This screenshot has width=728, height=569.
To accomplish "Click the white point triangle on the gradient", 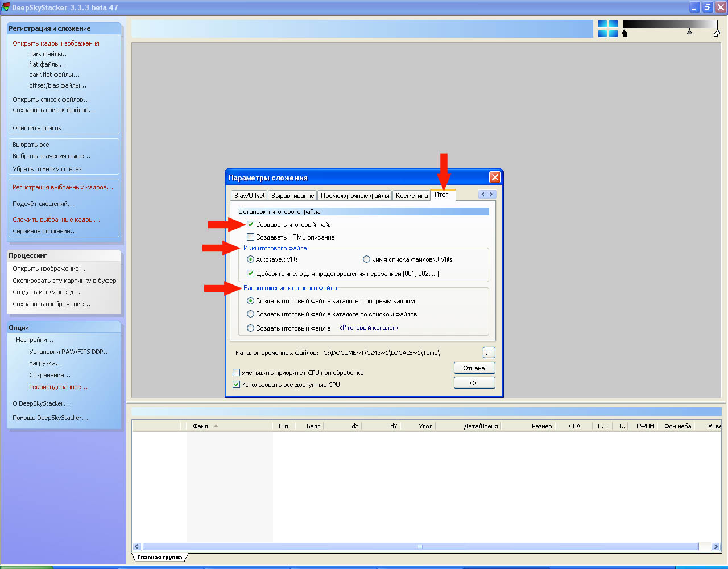I will coord(717,34).
